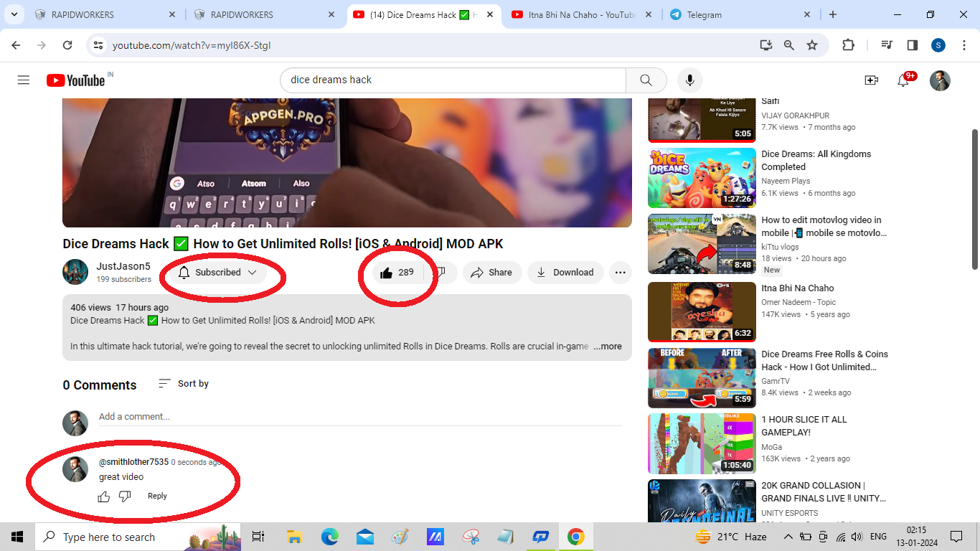Open 20K GRAND COLLASION video title
The width and height of the screenshot is (980, 551).
824,492
